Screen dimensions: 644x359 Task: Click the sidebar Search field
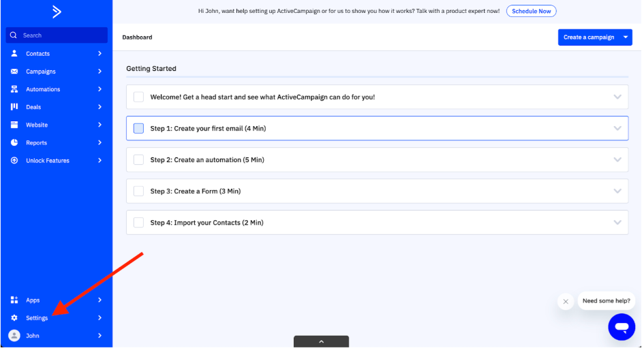57,35
